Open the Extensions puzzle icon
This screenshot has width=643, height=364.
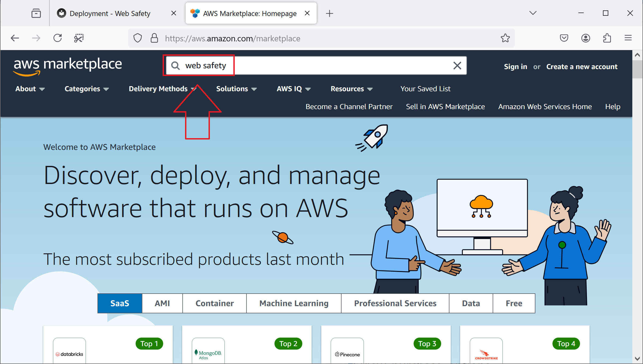[607, 38]
